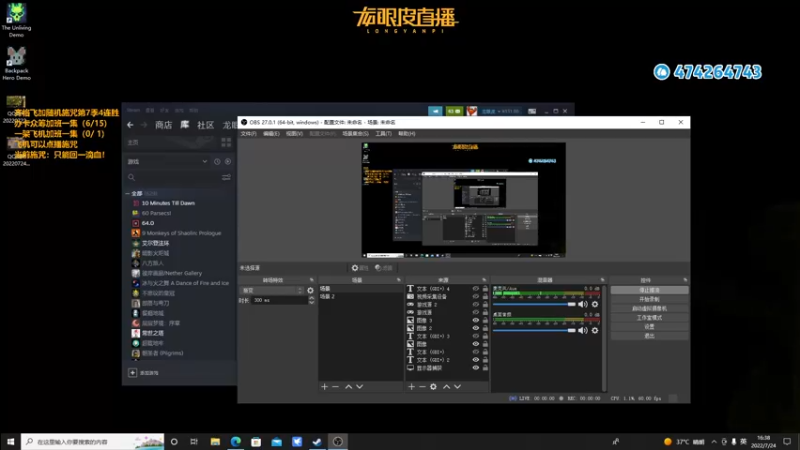
Task: Hide the 图像 3 source
Action: pyautogui.click(x=476, y=320)
